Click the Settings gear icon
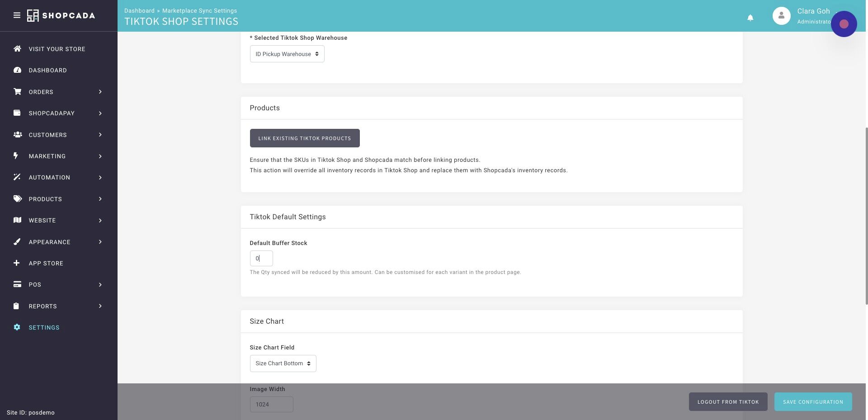The width and height of the screenshot is (868, 420). point(17,327)
